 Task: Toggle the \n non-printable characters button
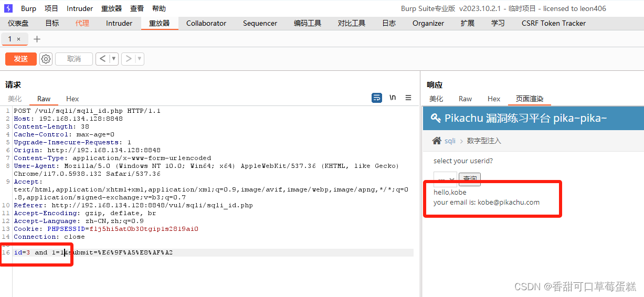coord(393,98)
